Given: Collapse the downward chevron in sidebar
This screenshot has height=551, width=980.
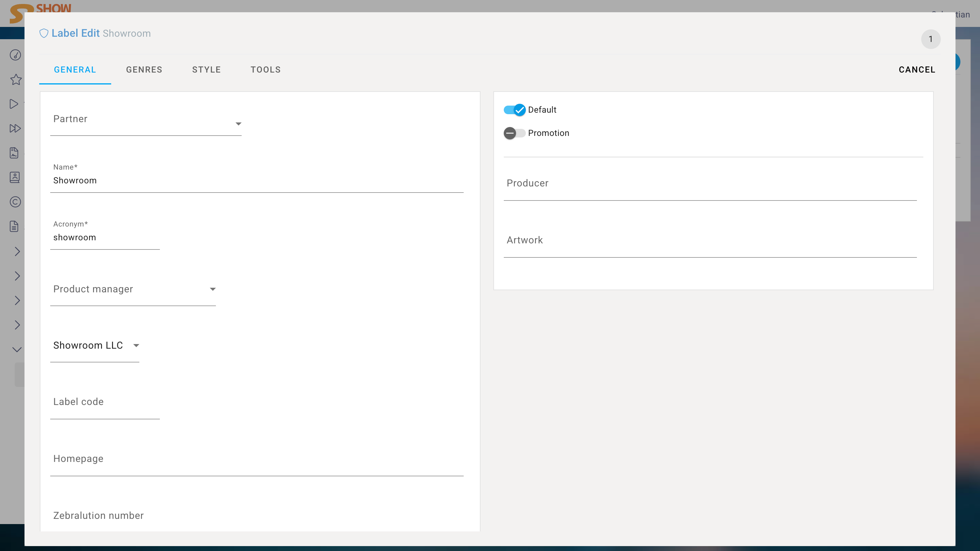Looking at the screenshot, I should click(17, 350).
